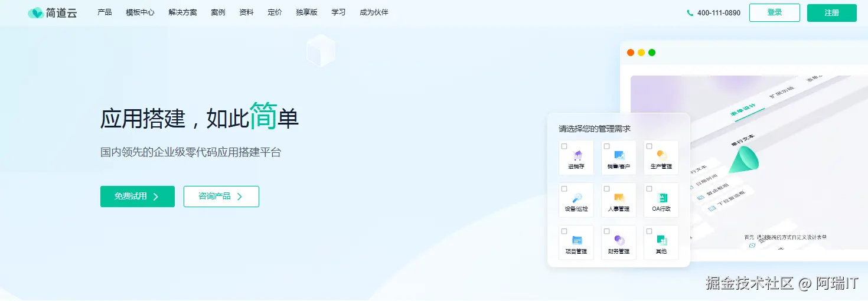868x301 pixels.
Task: Click the 其他 grid icon
Action: [662, 240]
